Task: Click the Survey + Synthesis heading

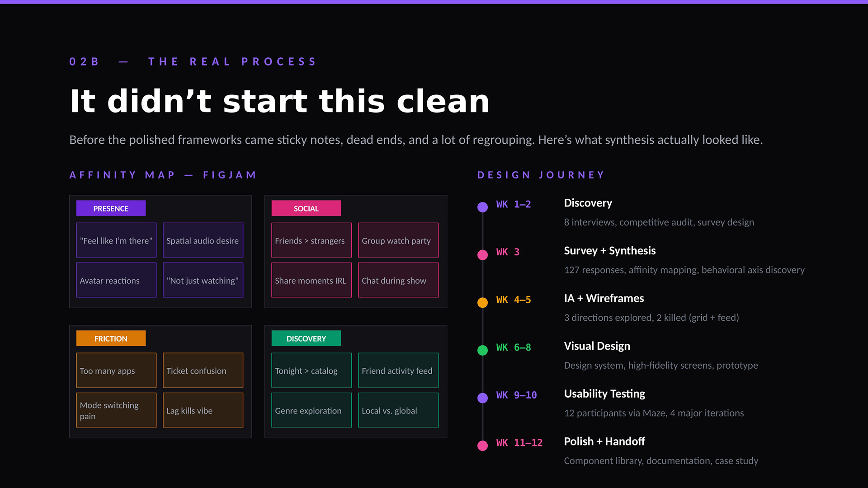Action: click(609, 251)
